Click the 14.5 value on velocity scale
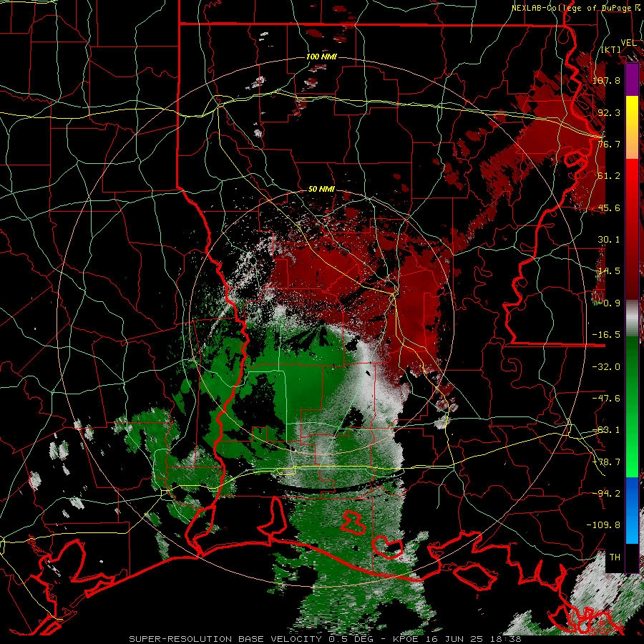 pos(609,271)
